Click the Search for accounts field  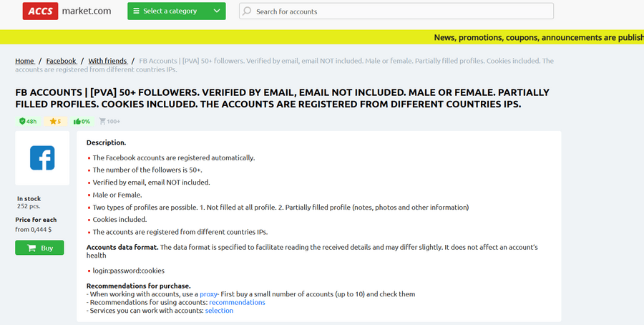click(x=401, y=11)
